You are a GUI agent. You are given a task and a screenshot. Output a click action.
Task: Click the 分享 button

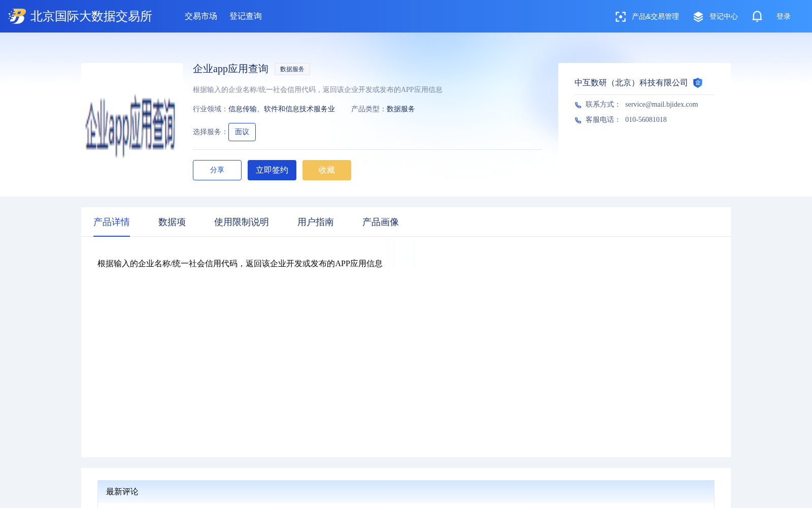[217, 170]
